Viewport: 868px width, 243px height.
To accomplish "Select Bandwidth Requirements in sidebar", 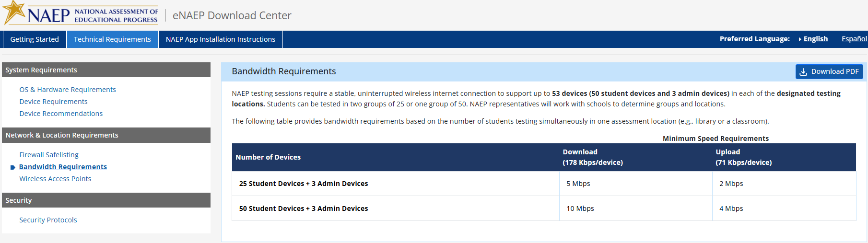I will coord(63,167).
